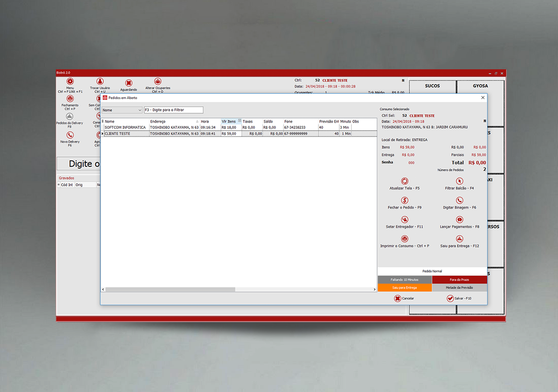Click the Fora do Prazo red legend

pyautogui.click(x=459, y=280)
